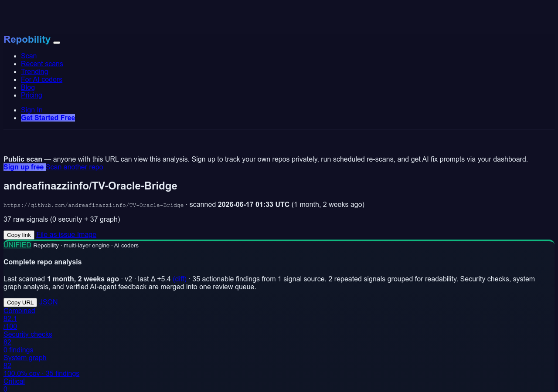The image size is (558, 392).
Task: Open For AI coders page
Action: click(41, 79)
